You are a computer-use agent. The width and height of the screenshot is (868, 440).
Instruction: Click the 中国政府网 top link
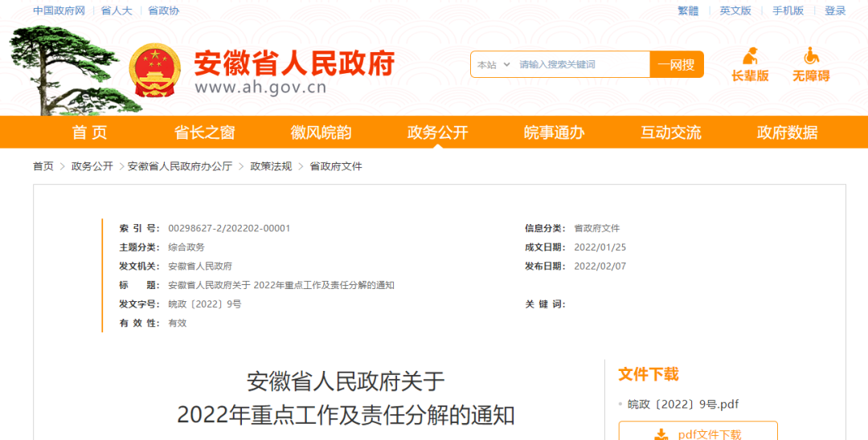[x=59, y=10]
